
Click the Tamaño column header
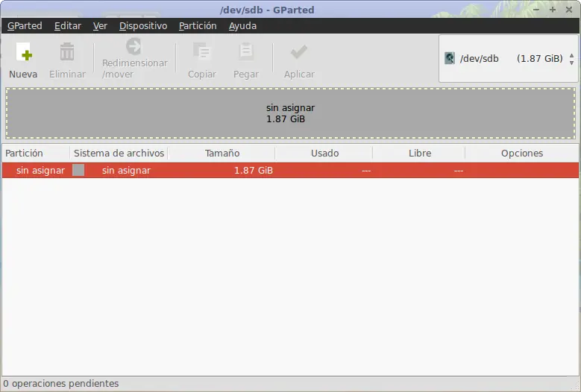(x=222, y=154)
